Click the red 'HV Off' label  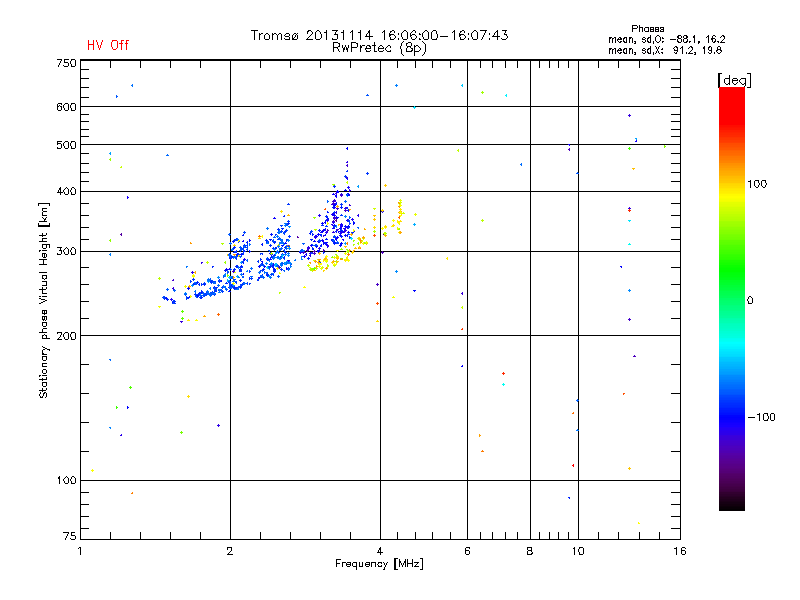point(108,45)
